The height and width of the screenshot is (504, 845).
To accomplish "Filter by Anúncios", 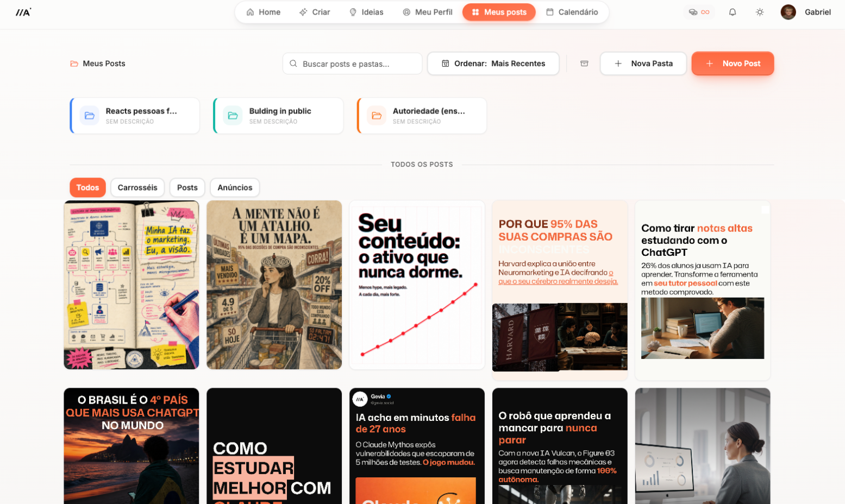I will (235, 187).
